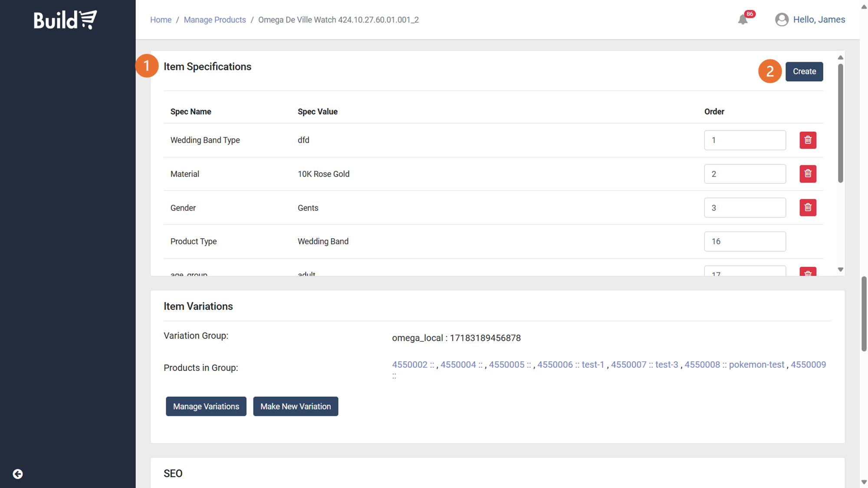This screenshot has height=488, width=868.
Task: Open the 4550006 :: test-1 product link
Action: click(570, 365)
